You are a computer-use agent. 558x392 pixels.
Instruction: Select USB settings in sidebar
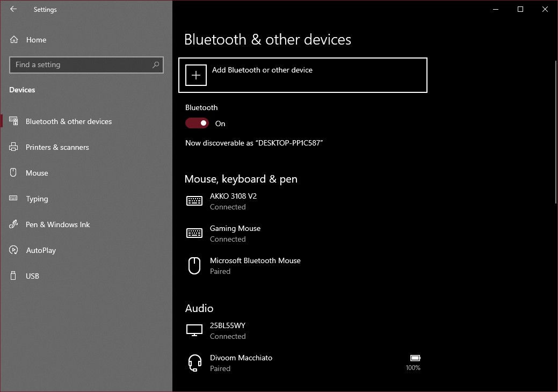coord(86,276)
